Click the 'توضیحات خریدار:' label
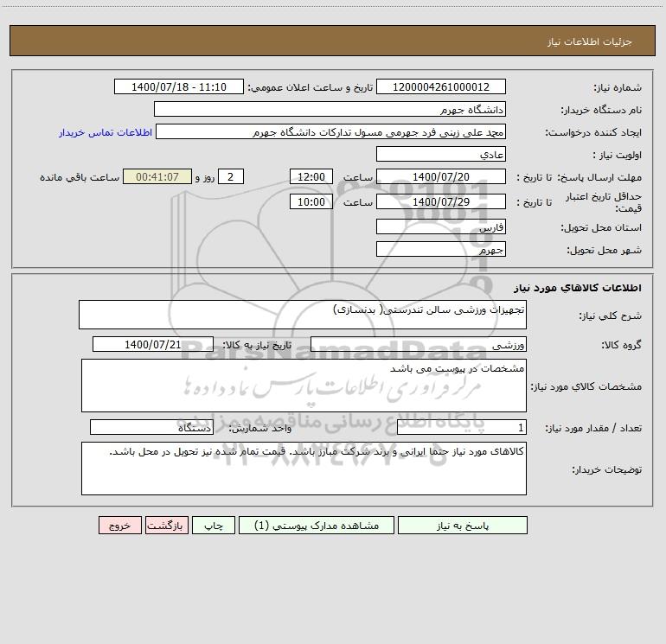 (x=607, y=469)
